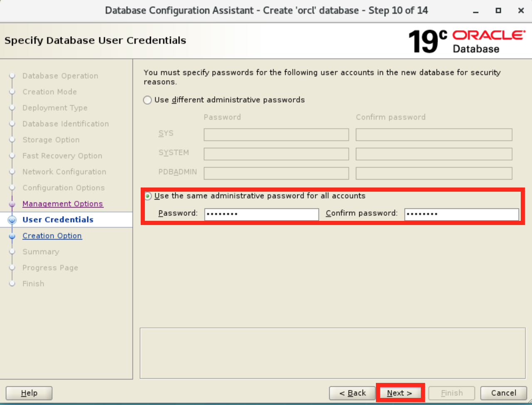Open the Help button
This screenshot has width=532, height=405.
[29, 393]
